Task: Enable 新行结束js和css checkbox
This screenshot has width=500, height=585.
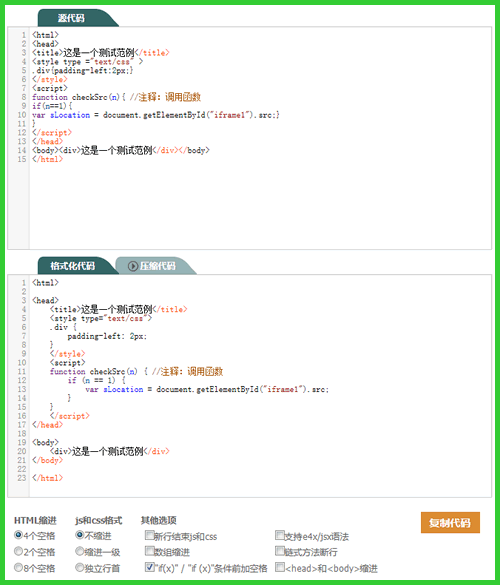Action: (149, 535)
